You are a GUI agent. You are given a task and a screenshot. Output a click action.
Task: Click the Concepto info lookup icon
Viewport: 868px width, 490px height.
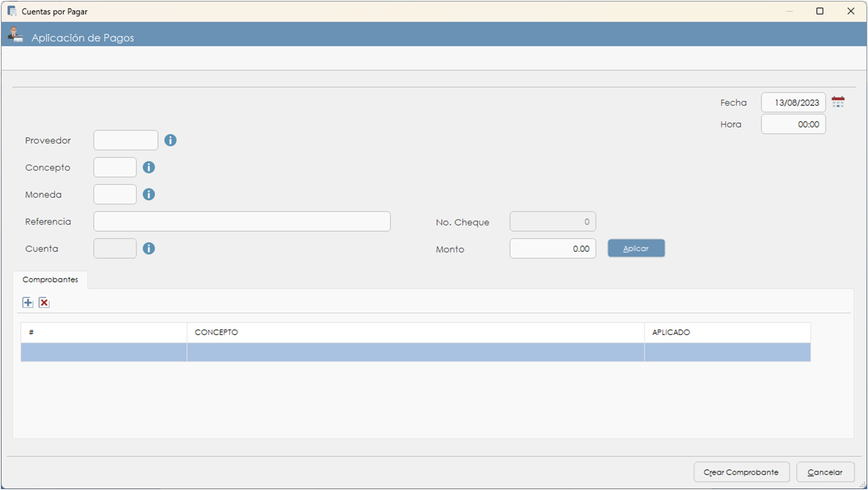(x=149, y=168)
